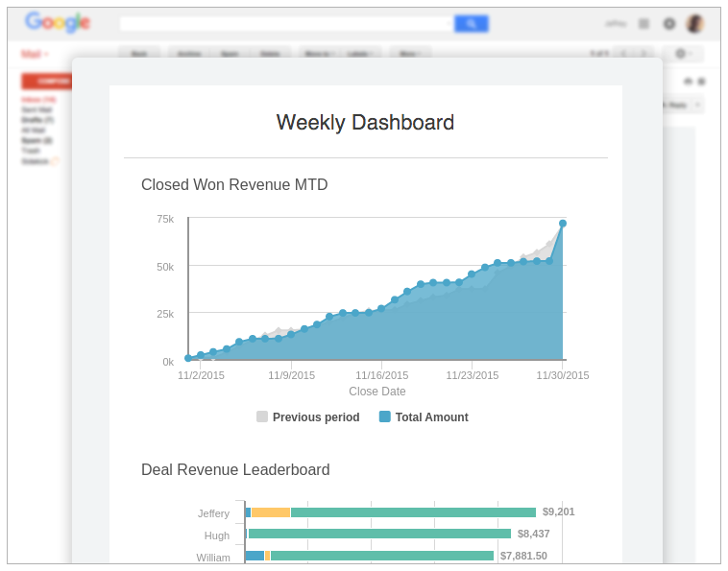Click the final data point on 11/30/2015
Screen dimensions: 728x571
[x=563, y=224]
